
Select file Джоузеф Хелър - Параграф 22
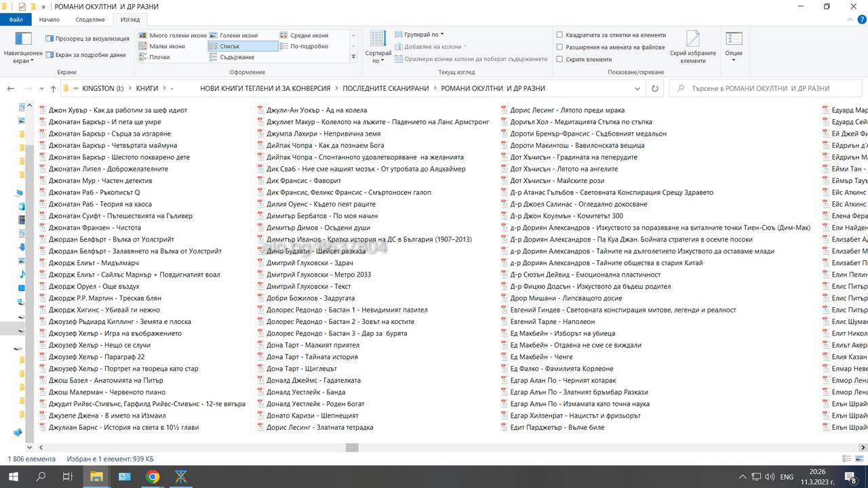[x=96, y=357]
